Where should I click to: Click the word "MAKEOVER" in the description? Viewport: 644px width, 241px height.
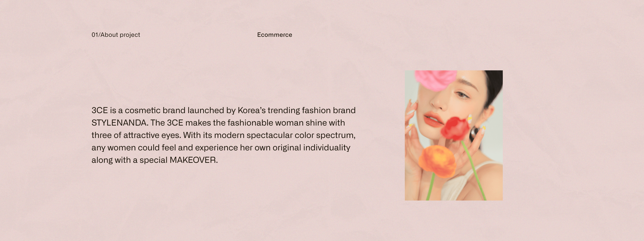(193, 160)
